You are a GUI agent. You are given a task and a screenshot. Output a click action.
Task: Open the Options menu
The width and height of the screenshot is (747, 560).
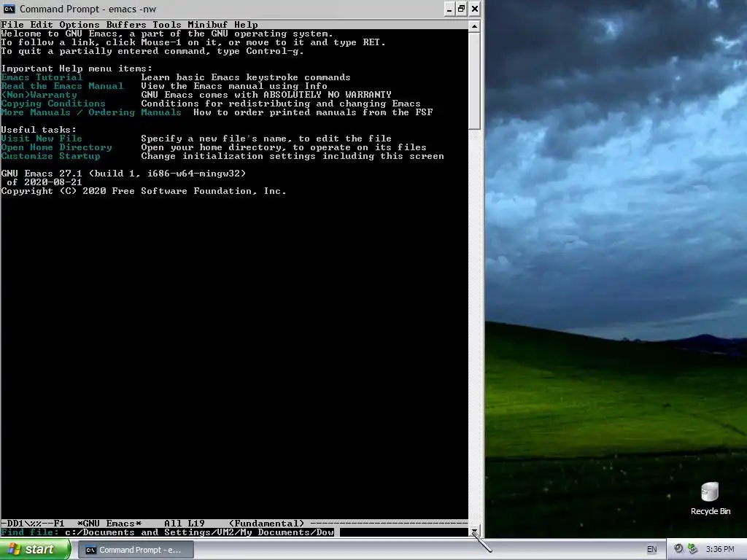pos(79,25)
